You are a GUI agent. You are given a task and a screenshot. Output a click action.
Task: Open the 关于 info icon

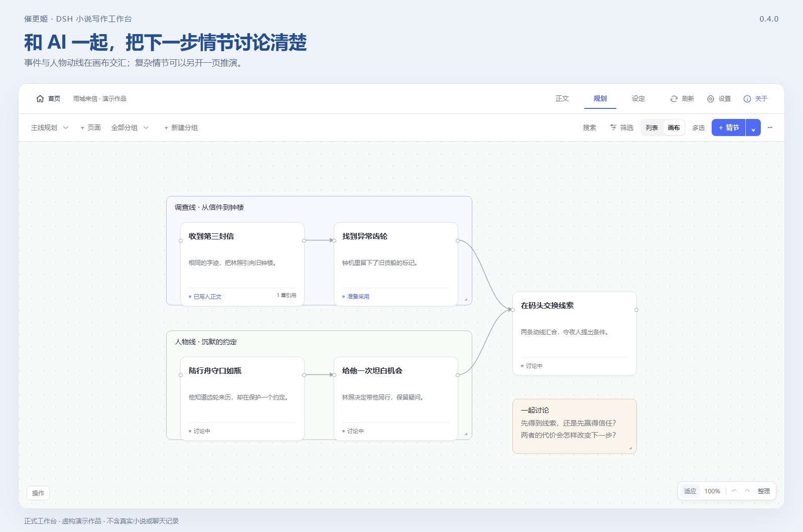(x=747, y=99)
